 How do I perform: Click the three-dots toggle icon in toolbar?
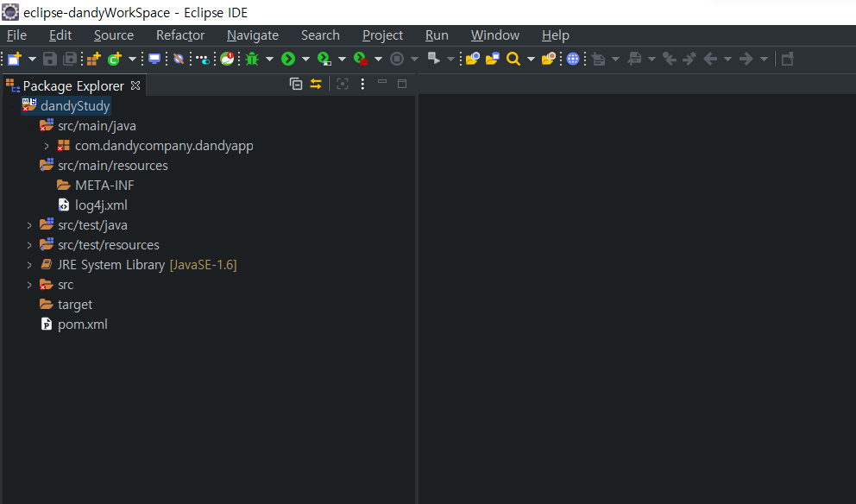coord(203,59)
